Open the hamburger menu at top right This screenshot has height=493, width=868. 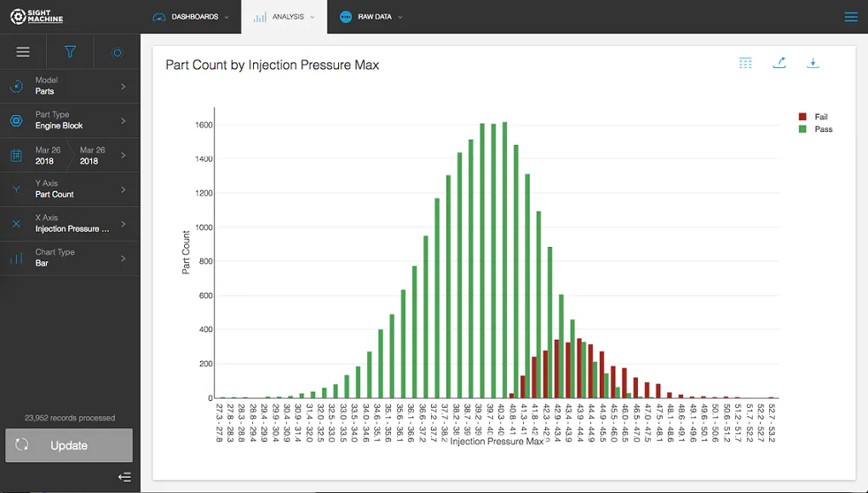pyautogui.click(x=850, y=17)
